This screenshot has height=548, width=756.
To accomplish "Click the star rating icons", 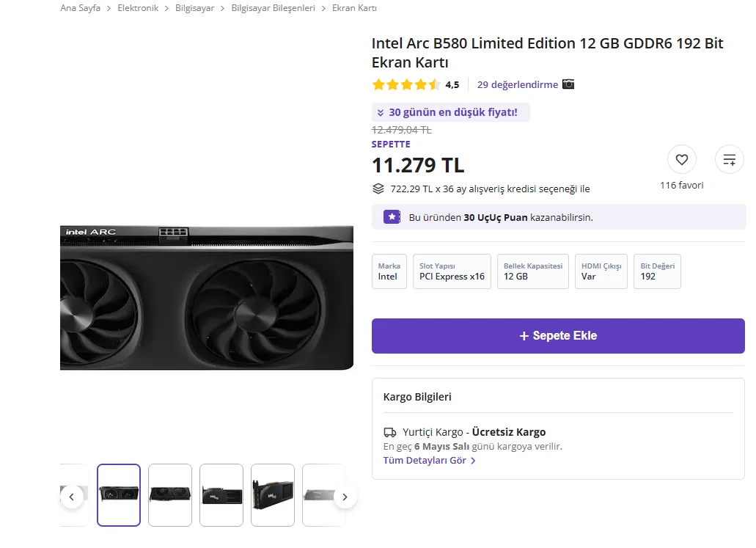I will click(x=405, y=84).
